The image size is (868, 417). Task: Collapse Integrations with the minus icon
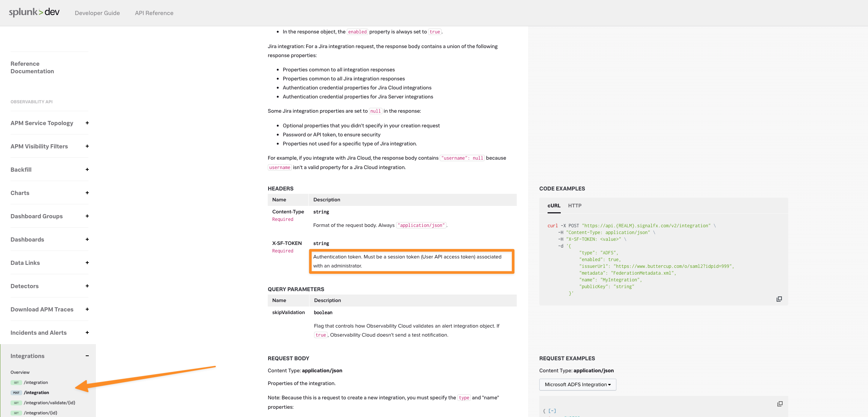[x=87, y=356]
